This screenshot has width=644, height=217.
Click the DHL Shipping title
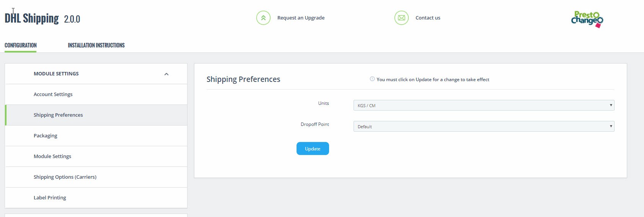32,18
